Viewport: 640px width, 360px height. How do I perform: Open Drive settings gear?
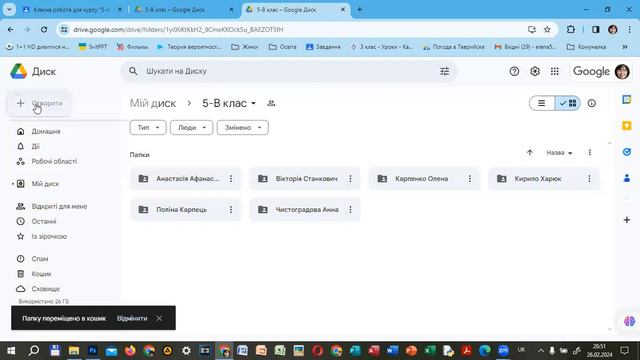click(535, 71)
